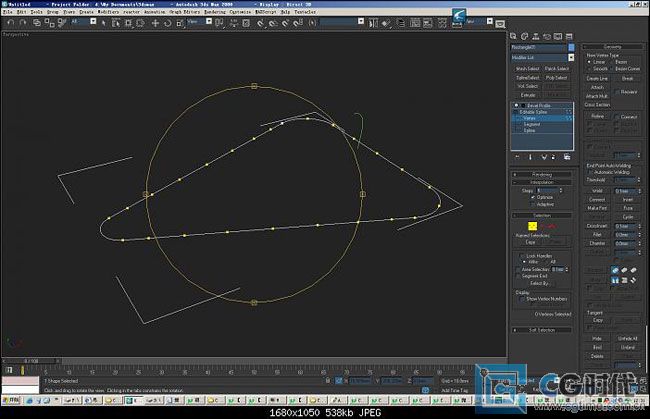
Task: Click the animation time slider at 0/100
Action: (x=32, y=361)
